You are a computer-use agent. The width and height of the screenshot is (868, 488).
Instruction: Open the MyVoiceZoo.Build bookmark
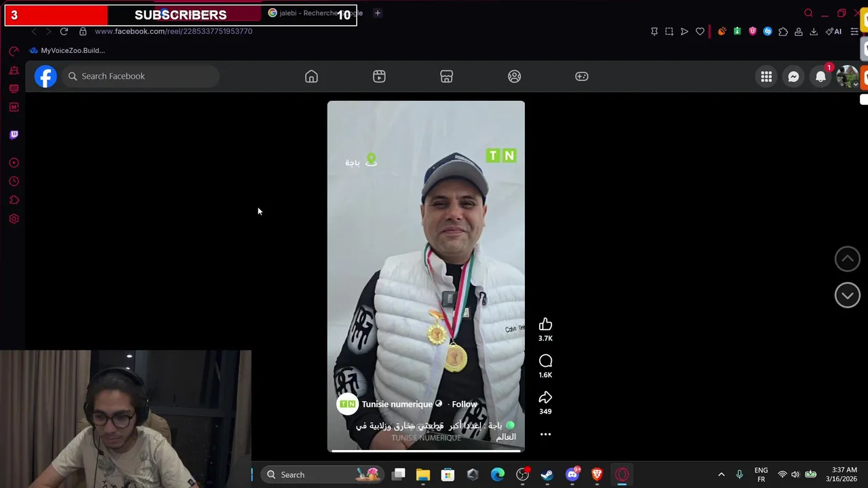[x=66, y=50]
